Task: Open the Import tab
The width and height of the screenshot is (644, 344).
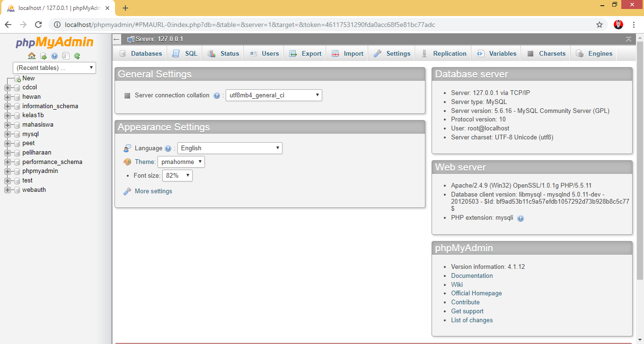Action: pos(347,54)
